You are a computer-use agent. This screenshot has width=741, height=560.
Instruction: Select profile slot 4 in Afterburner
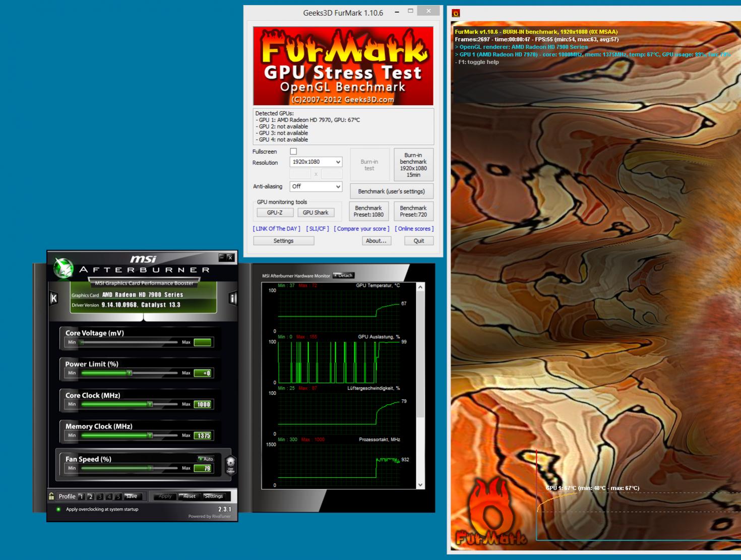(109, 496)
